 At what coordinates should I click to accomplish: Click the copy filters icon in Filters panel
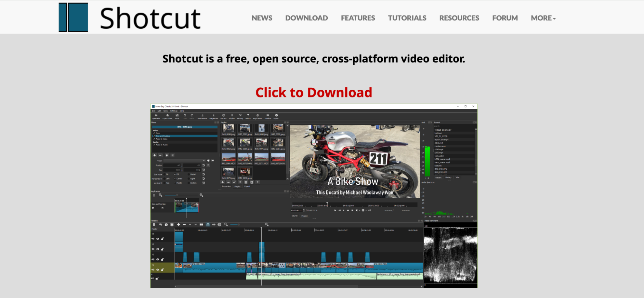tap(167, 155)
